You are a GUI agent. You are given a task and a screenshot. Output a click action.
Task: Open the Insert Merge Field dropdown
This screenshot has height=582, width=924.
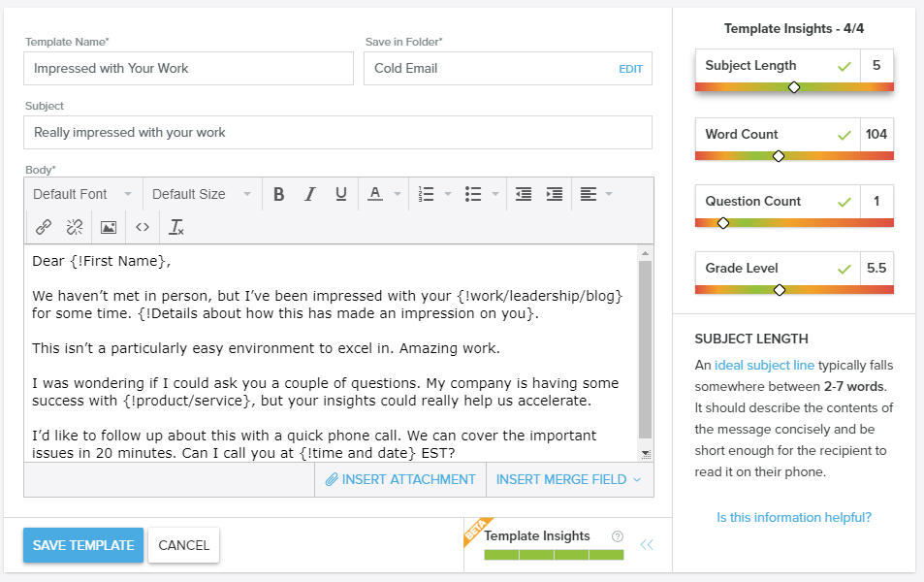click(x=568, y=479)
